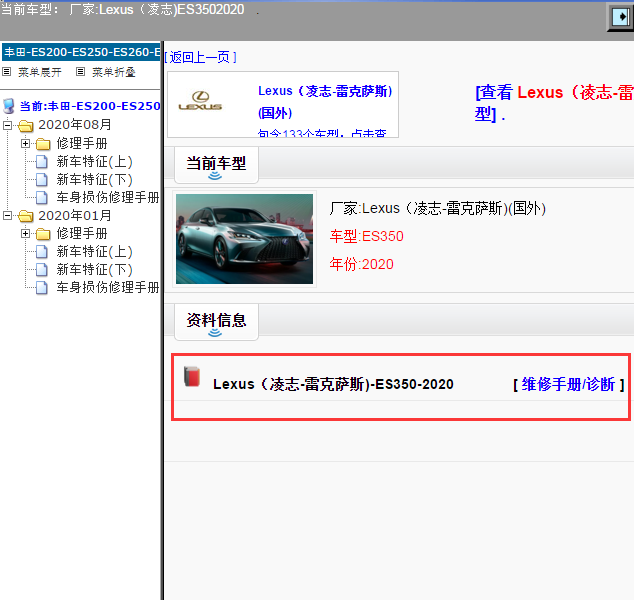This screenshot has width=634, height=600.
Task: Click the Lexus ES350 car thumbnail
Action: click(x=244, y=239)
